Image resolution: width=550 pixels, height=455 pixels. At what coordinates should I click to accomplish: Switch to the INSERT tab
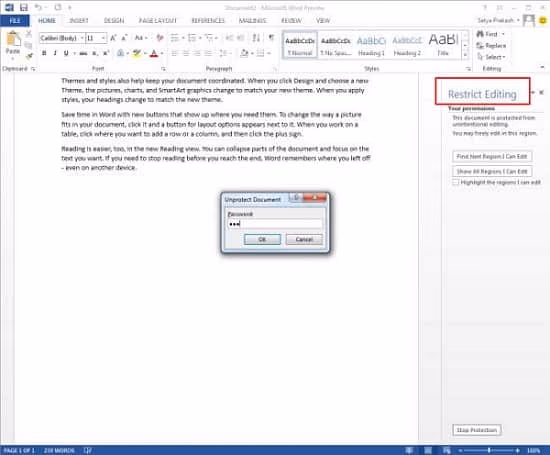tap(79, 21)
